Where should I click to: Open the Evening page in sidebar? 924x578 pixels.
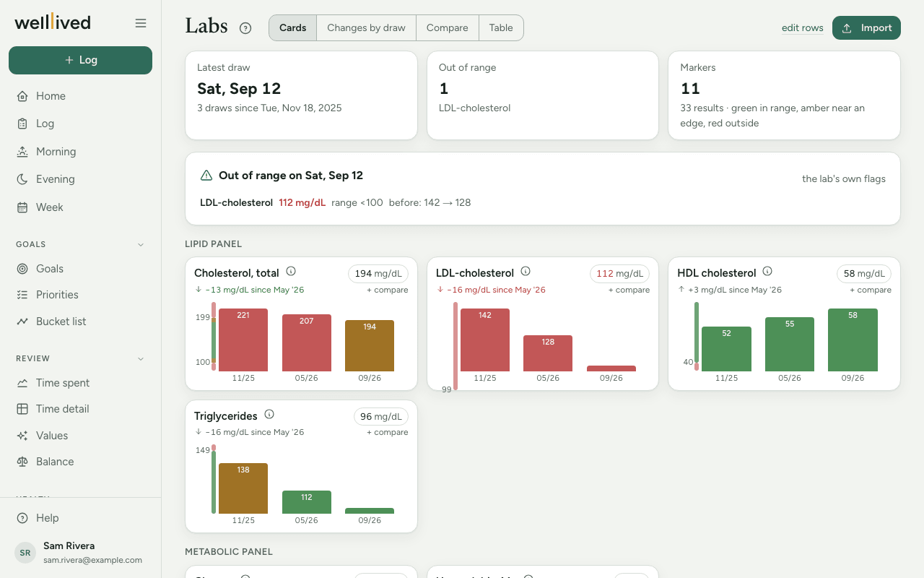point(80,179)
